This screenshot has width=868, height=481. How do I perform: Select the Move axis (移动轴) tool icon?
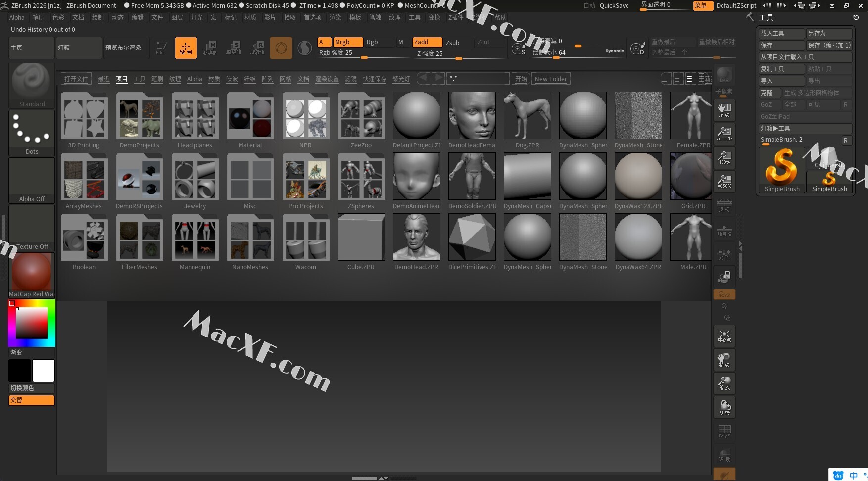pos(210,48)
